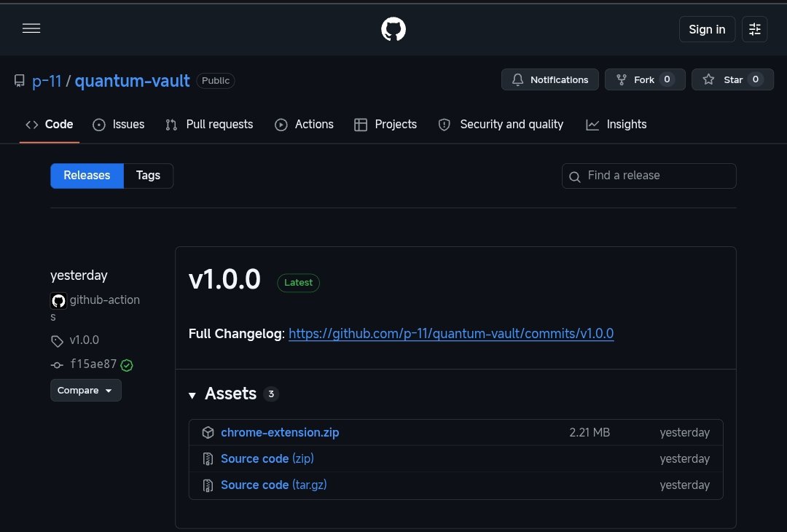
Task: Collapse the Assets section triangle
Action: (192, 396)
